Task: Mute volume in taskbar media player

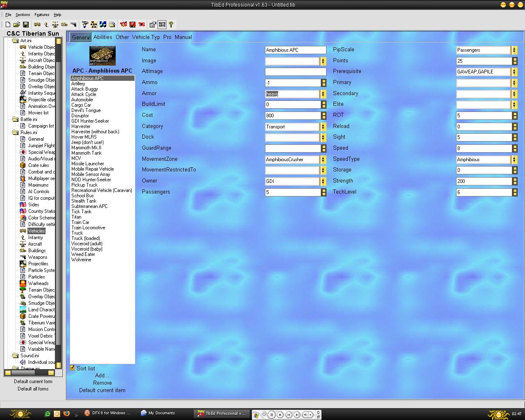Action: pos(306,415)
